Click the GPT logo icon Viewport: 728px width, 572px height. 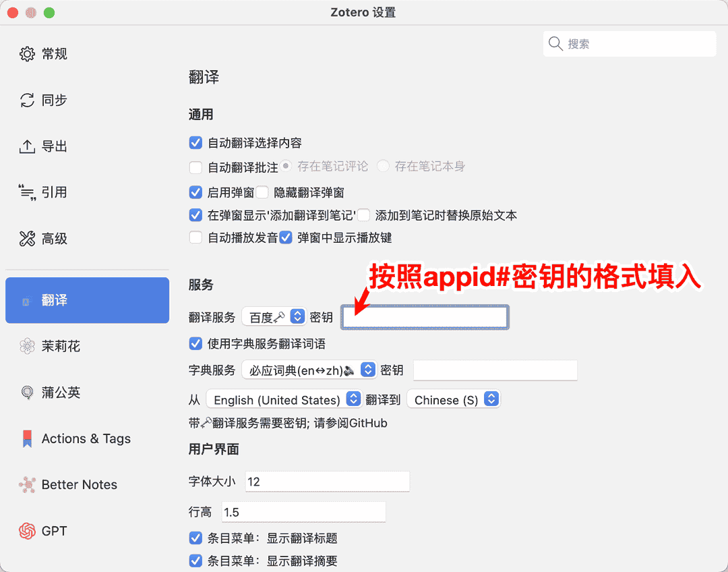[x=27, y=532]
